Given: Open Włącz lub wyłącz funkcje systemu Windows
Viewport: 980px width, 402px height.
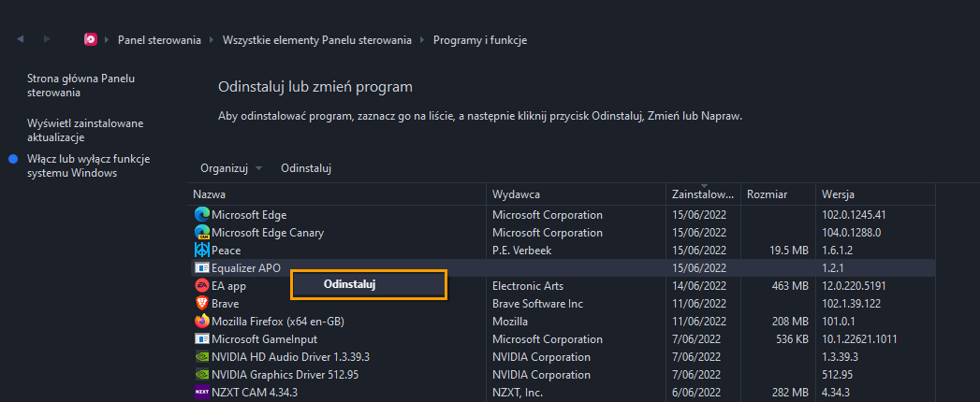Looking at the screenshot, I should click(88, 166).
